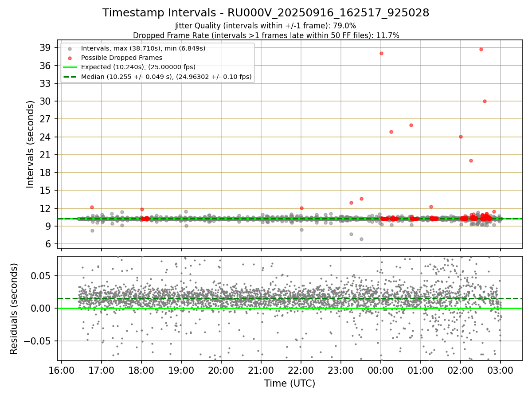
Task: Click the red point near 23:30 at 13.5 seconds
Action: tap(361, 199)
